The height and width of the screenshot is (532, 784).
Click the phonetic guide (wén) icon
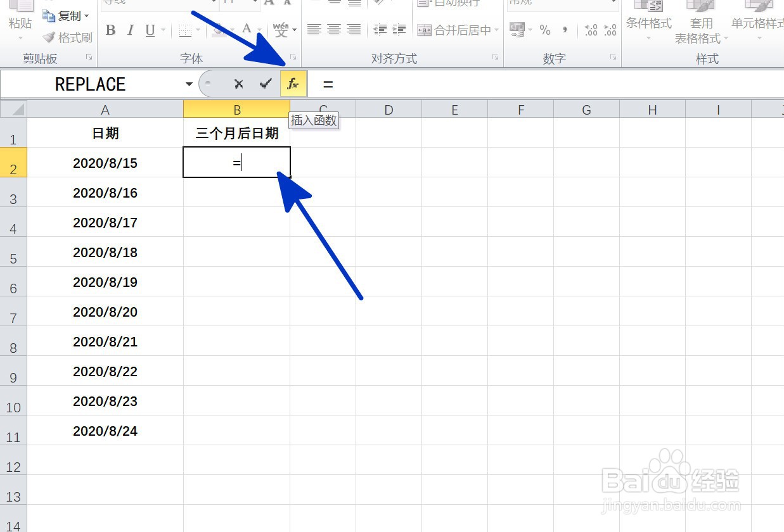[x=281, y=30]
